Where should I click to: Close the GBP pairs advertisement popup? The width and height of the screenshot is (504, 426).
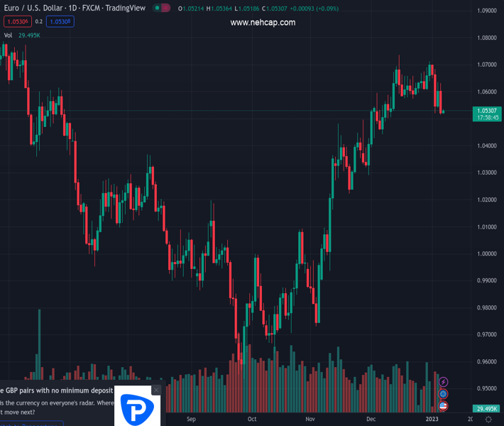point(156,390)
